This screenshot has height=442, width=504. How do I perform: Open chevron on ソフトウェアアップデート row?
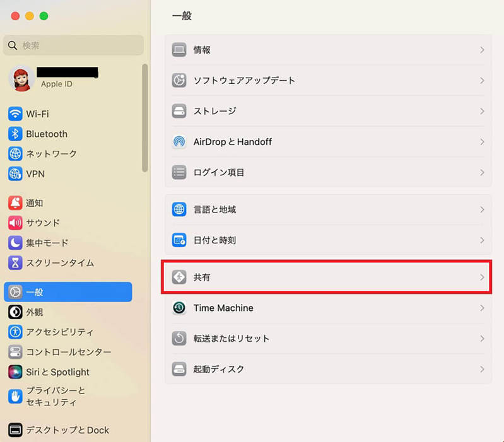click(482, 80)
